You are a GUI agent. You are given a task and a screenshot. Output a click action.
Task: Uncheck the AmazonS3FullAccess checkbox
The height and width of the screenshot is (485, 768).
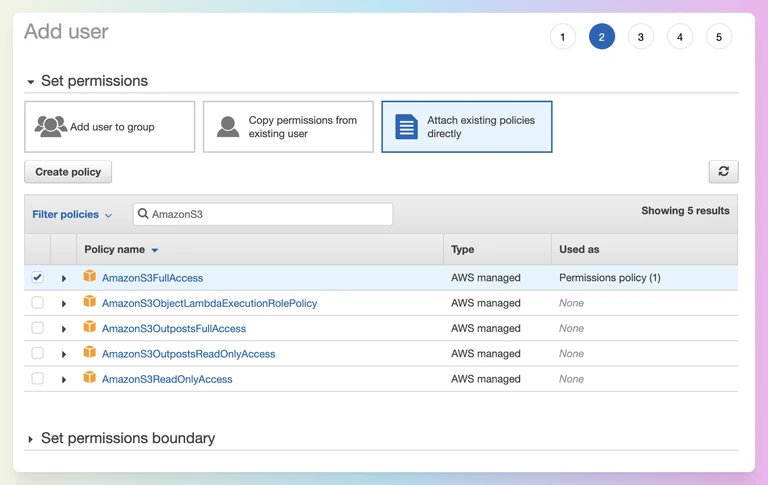tap(37, 277)
